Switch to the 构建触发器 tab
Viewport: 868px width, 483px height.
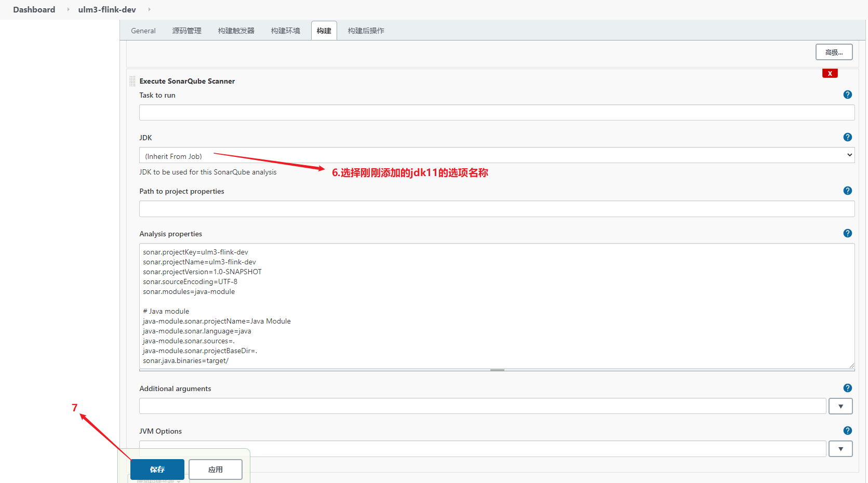pos(236,31)
